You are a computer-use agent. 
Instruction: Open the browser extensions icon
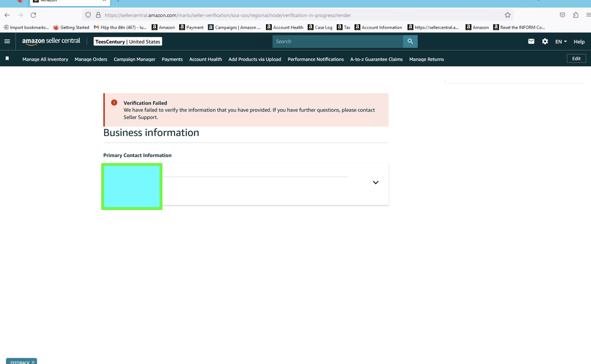576,15
